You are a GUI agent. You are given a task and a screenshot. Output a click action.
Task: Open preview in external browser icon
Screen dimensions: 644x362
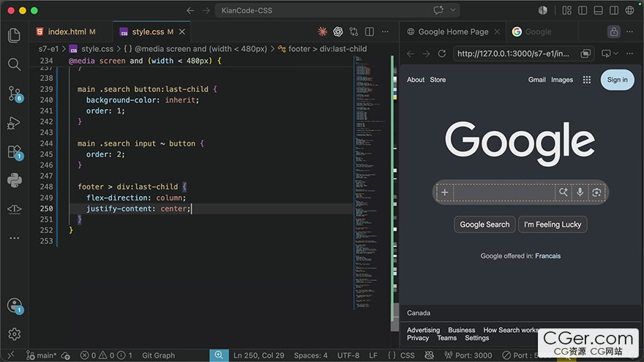coord(585,54)
